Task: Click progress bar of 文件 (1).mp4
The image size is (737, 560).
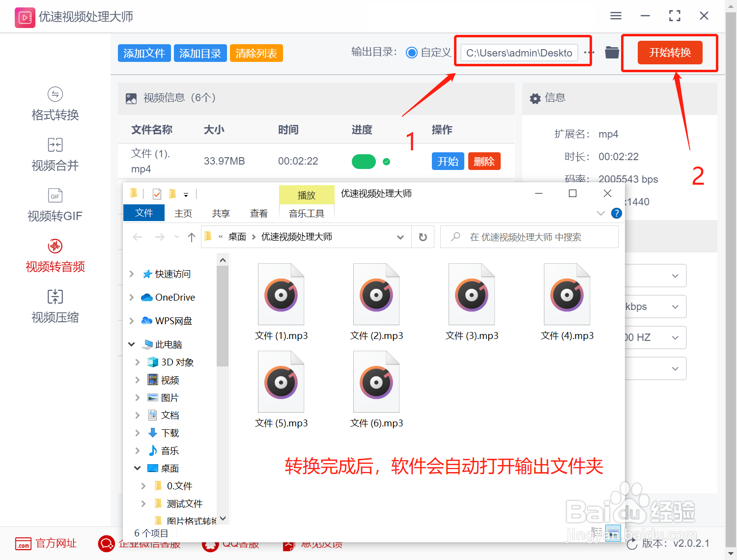Action: pyautogui.click(x=364, y=162)
